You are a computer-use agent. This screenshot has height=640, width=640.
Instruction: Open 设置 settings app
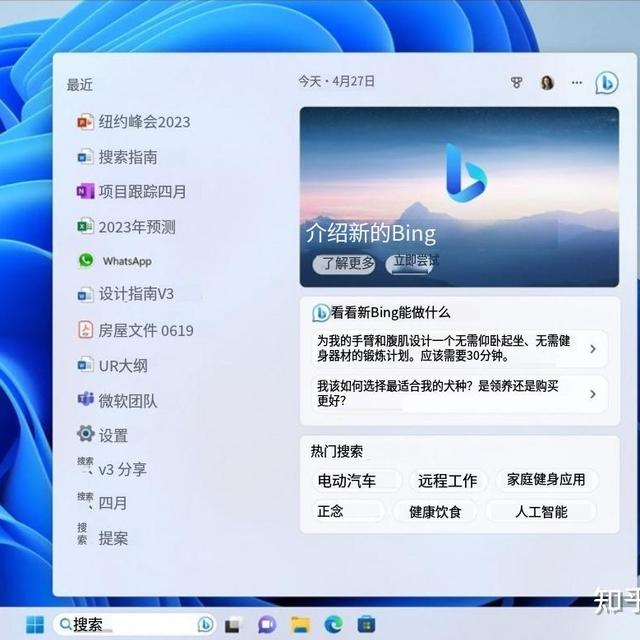(102, 435)
